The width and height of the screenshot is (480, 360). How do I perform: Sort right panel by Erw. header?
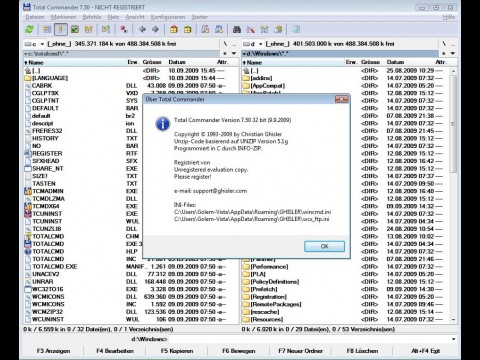click(351, 62)
